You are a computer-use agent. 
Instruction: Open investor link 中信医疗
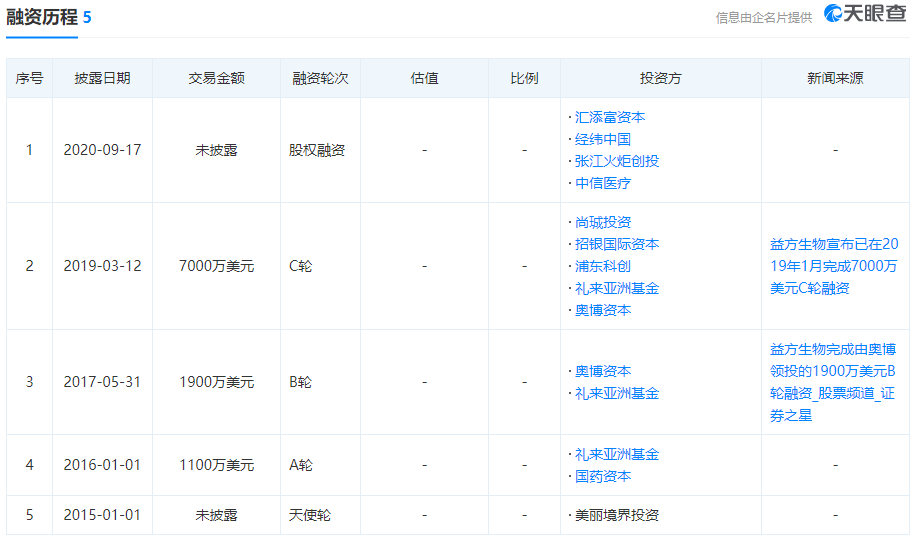pos(602,183)
